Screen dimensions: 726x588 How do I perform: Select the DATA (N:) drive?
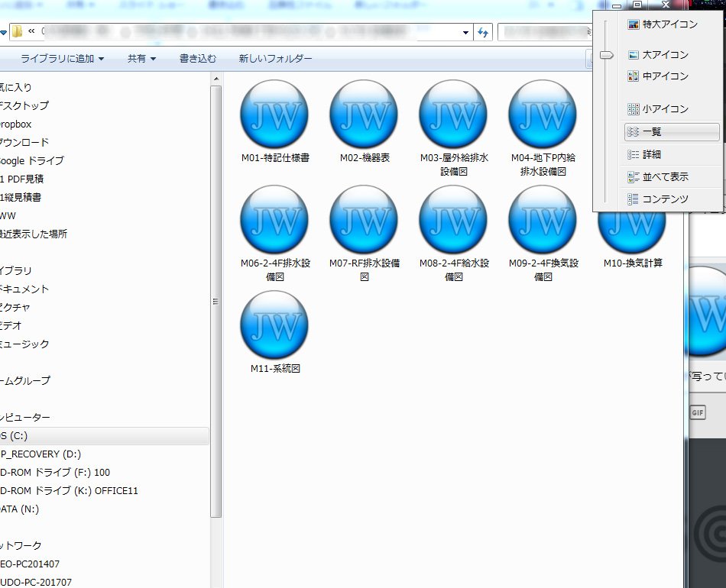(x=19, y=509)
